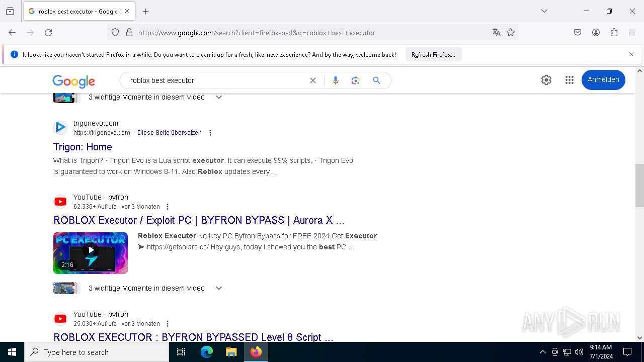Select the 'roblox best executor - Google' tab
Screen dimensions: 644x362
[78, 11]
